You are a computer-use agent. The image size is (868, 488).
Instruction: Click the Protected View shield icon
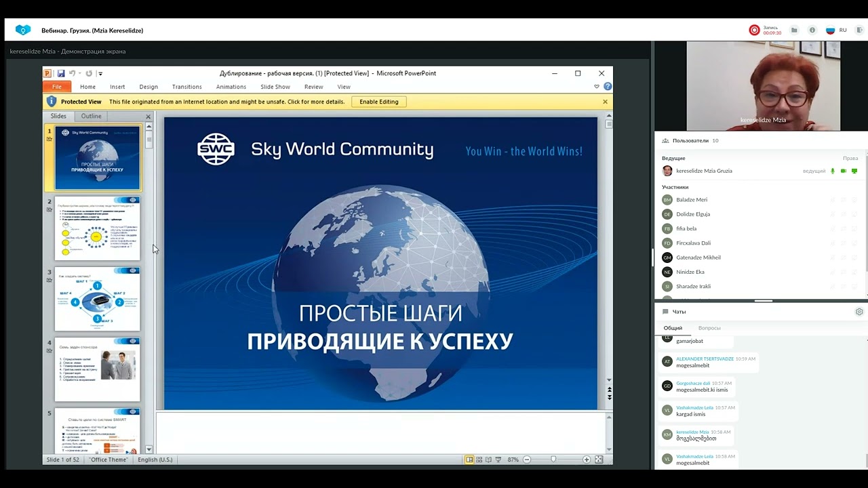click(51, 102)
